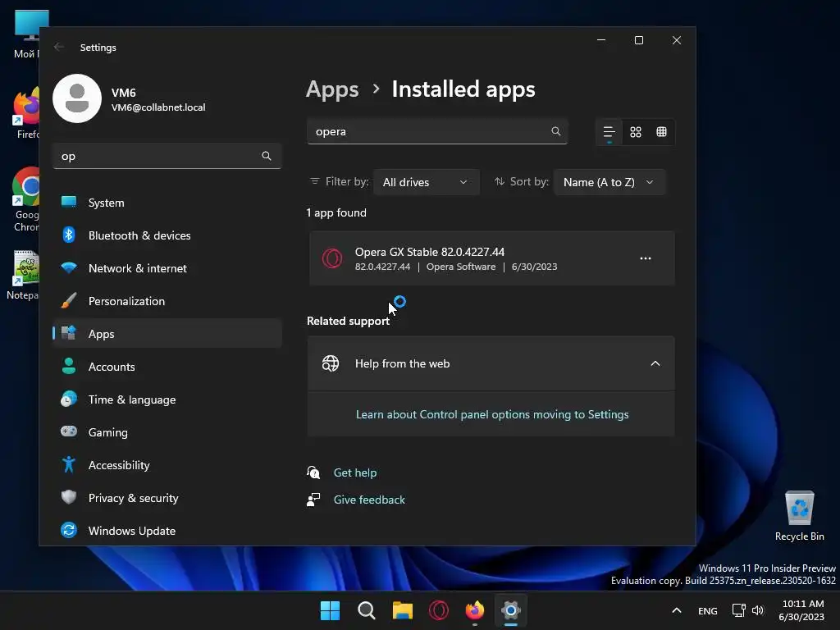Click the sidebar settings search field
840x630 pixels.
coord(167,156)
